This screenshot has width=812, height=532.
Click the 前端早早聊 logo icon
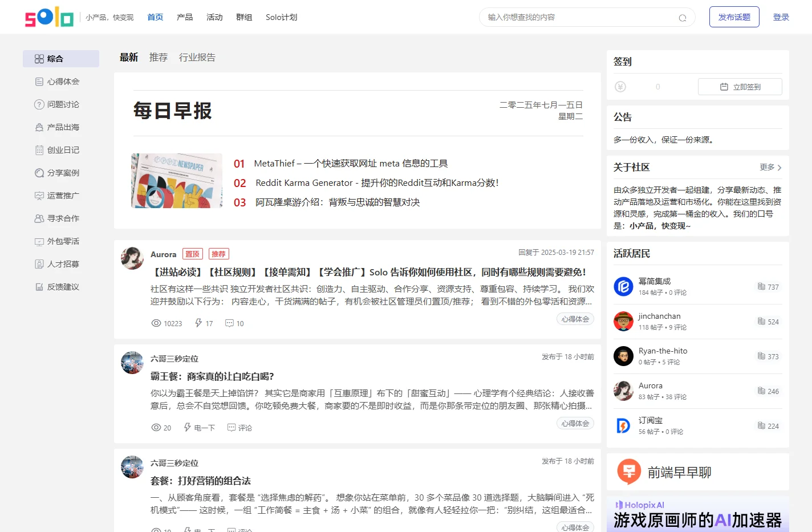[x=629, y=472]
